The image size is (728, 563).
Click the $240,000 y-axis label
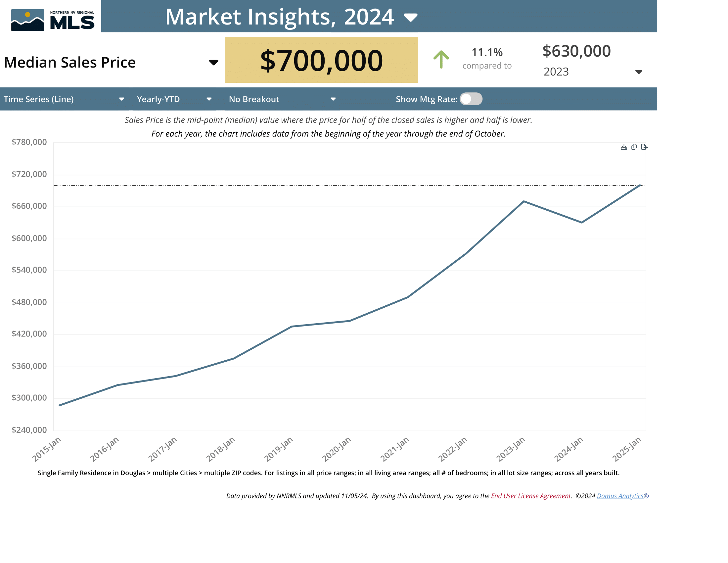click(x=29, y=430)
